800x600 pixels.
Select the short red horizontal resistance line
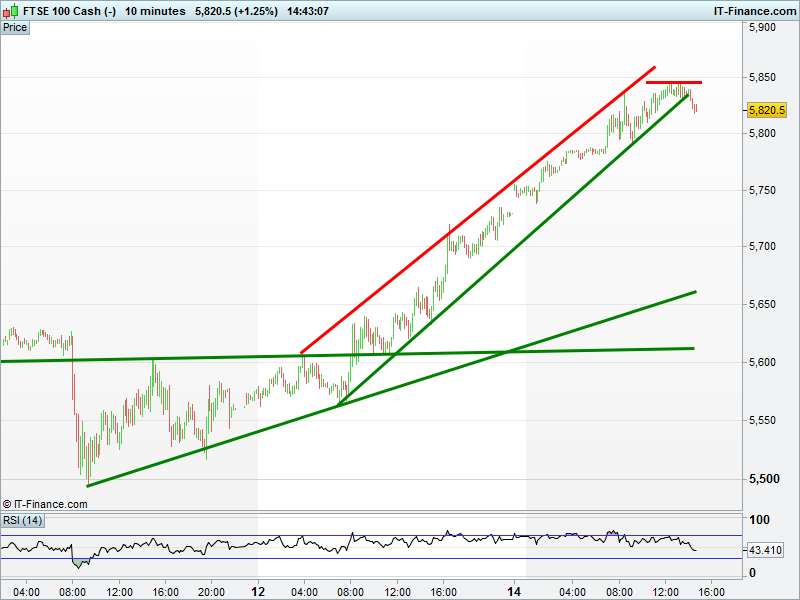tap(673, 82)
